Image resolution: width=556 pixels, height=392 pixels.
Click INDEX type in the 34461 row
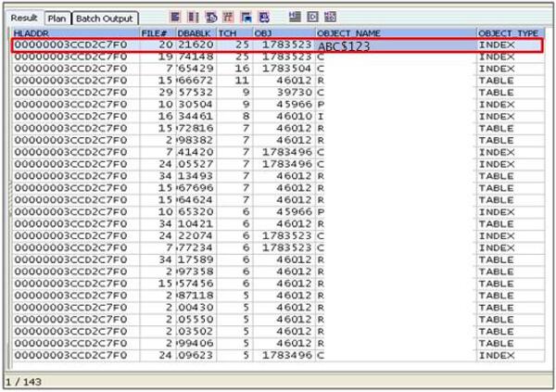(497, 117)
